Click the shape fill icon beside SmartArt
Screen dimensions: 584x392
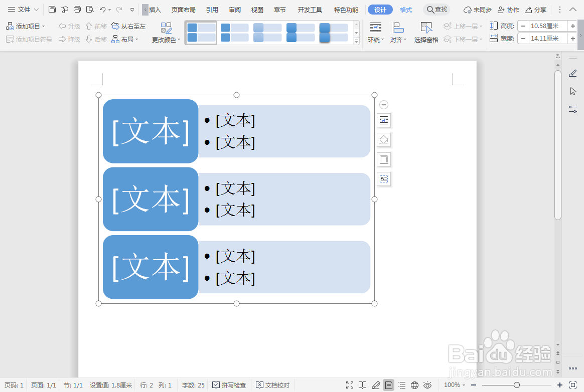(384, 140)
